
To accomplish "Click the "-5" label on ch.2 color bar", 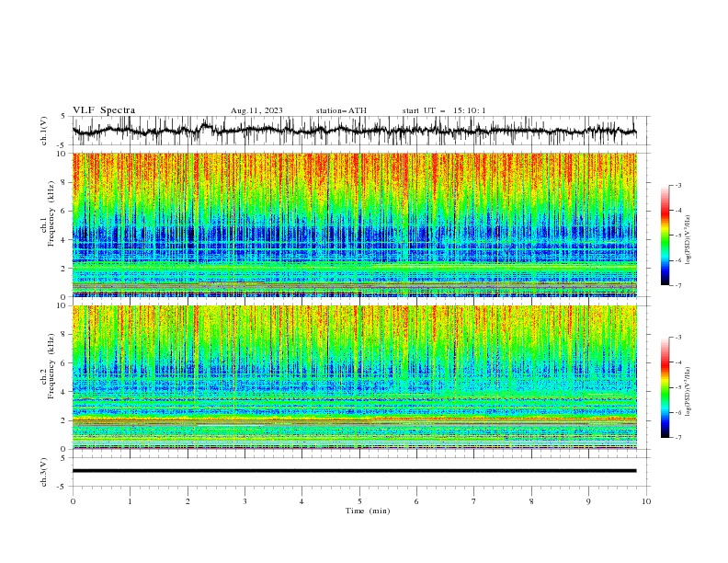I will pos(677,387).
